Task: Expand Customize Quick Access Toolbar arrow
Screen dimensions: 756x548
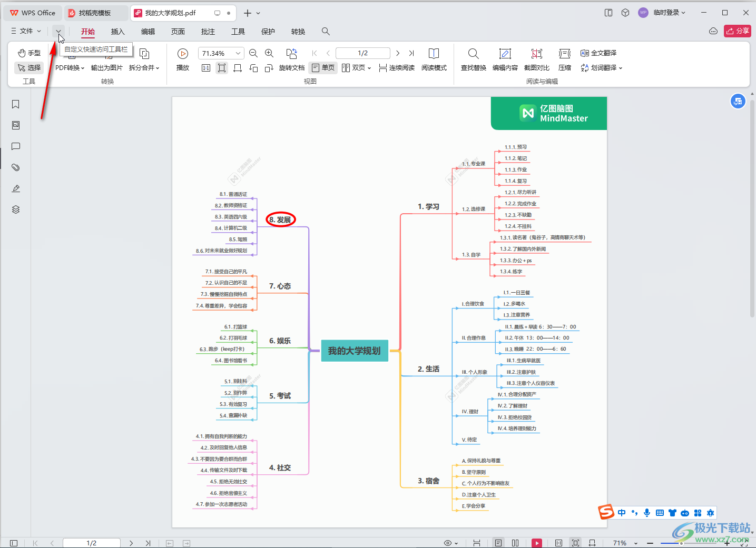Action: [58, 31]
